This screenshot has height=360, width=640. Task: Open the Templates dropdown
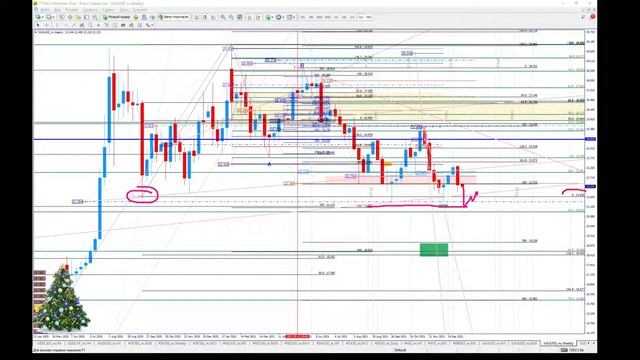(x=291, y=17)
